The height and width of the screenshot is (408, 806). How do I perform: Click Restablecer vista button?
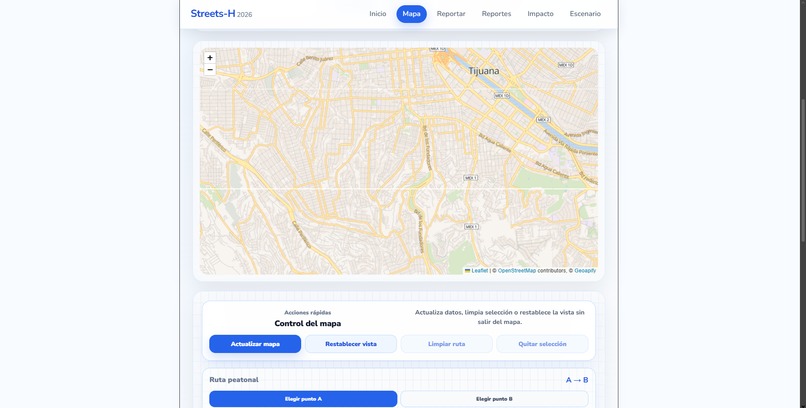click(351, 344)
